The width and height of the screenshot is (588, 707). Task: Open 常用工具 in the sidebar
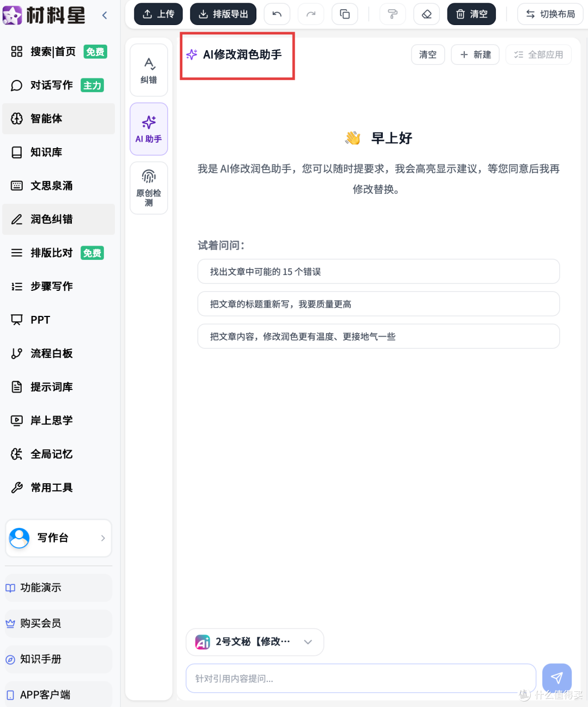[58, 487]
